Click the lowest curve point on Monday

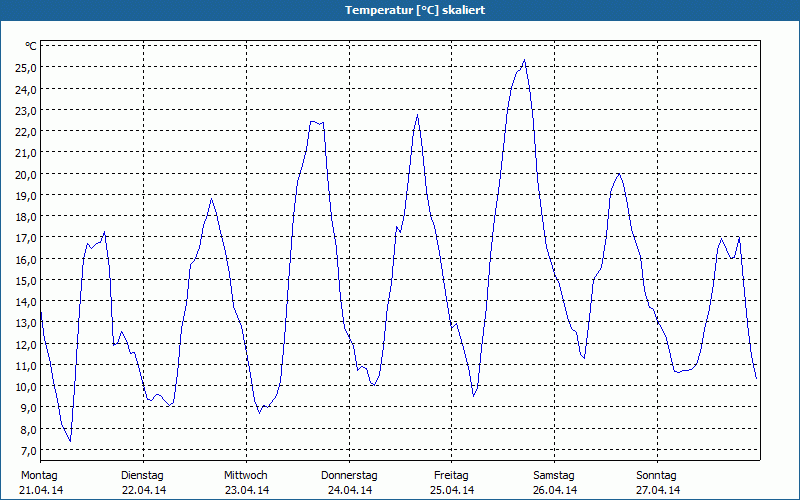[x=70, y=441]
